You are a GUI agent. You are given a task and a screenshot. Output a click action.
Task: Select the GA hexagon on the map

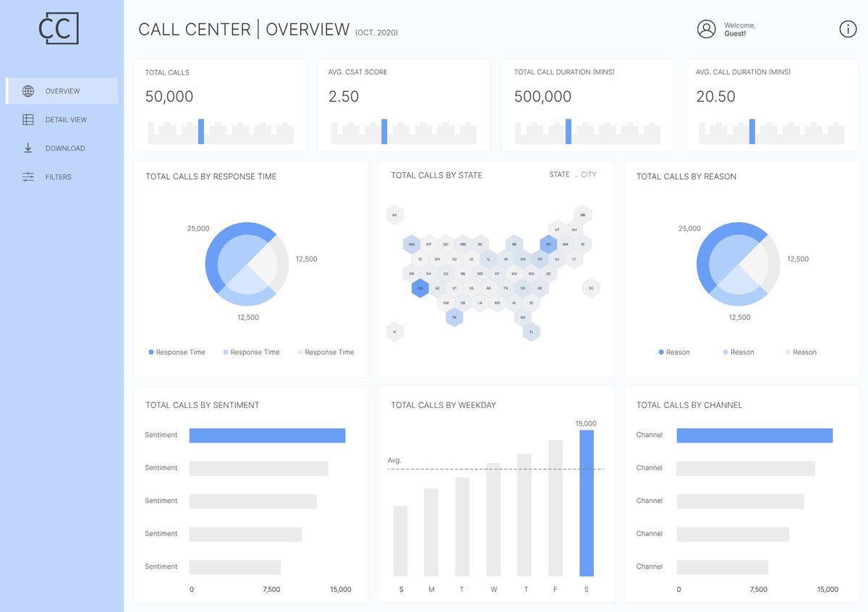pos(523,317)
